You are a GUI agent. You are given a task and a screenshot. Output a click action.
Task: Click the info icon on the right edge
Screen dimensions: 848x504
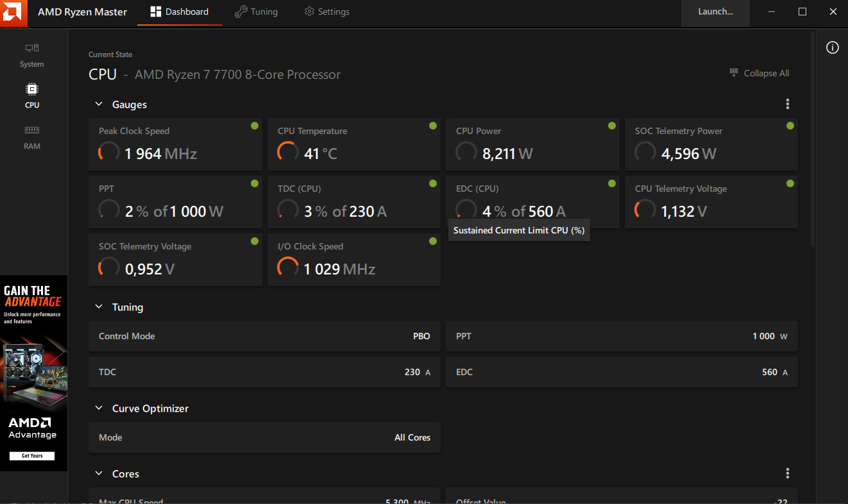pos(833,47)
